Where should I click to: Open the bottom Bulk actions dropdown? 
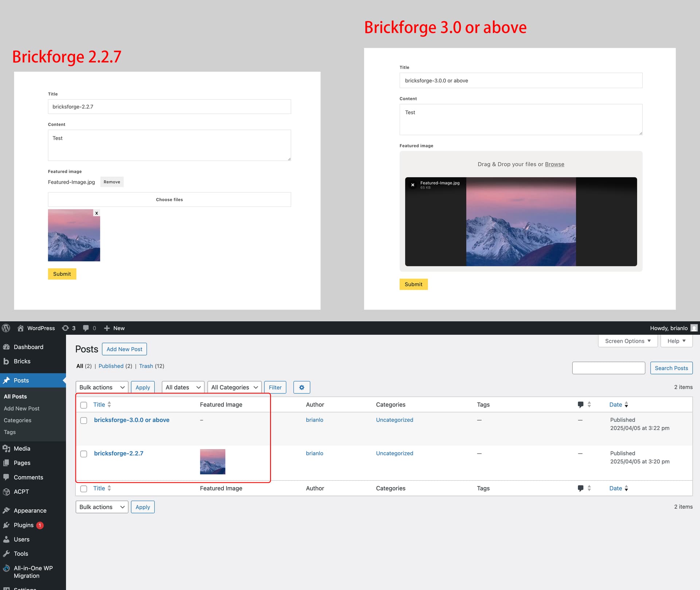(x=102, y=507)
